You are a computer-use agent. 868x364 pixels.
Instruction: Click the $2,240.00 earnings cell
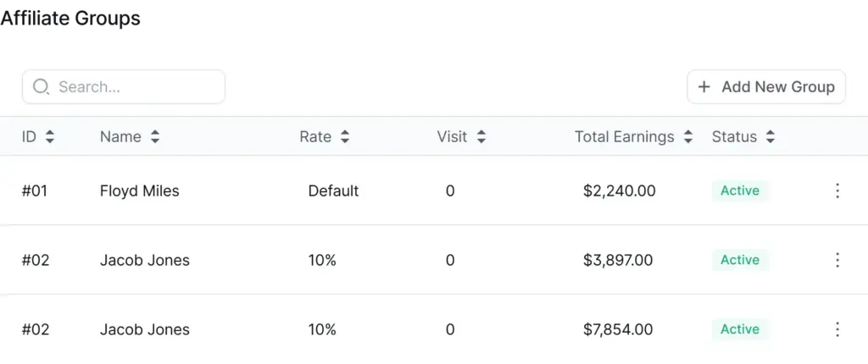[619, 190]
